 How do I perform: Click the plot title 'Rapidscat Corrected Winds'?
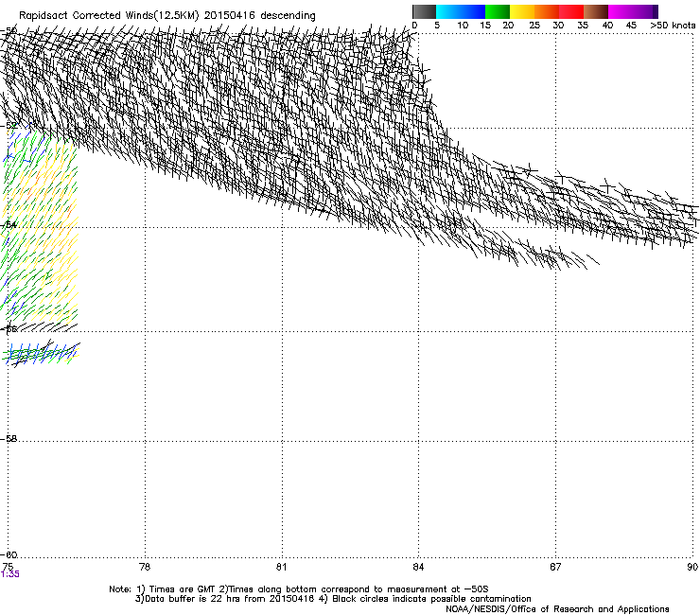(86, 15)
